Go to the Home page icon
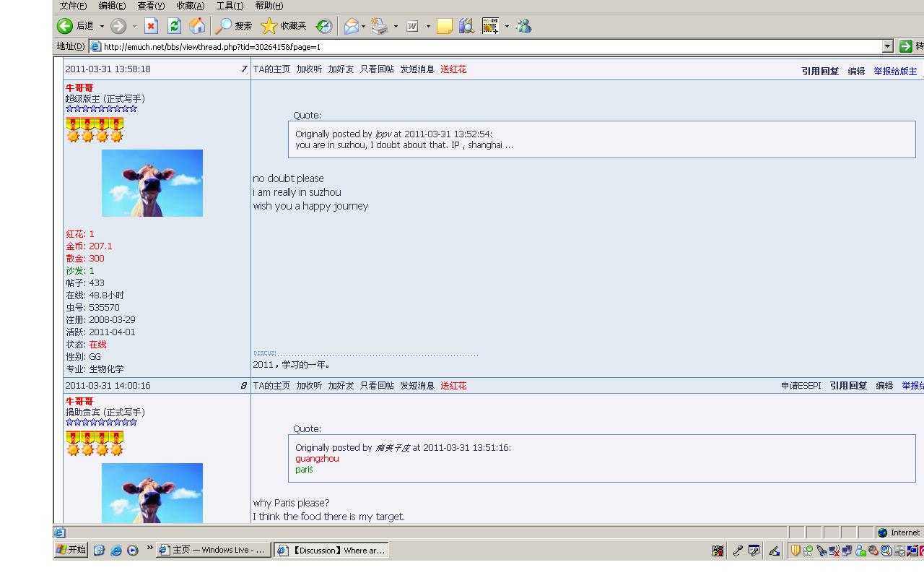This screenshot has width=924, height=578. 197,26
